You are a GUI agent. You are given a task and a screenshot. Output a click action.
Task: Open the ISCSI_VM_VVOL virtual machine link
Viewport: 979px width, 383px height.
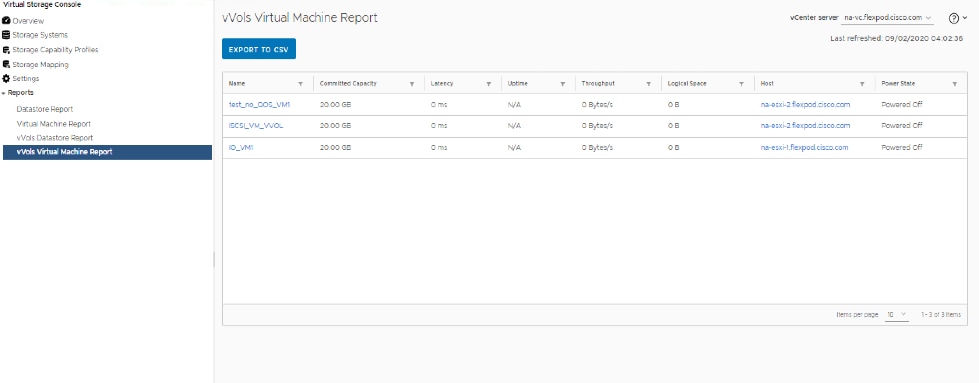point(256,126)
